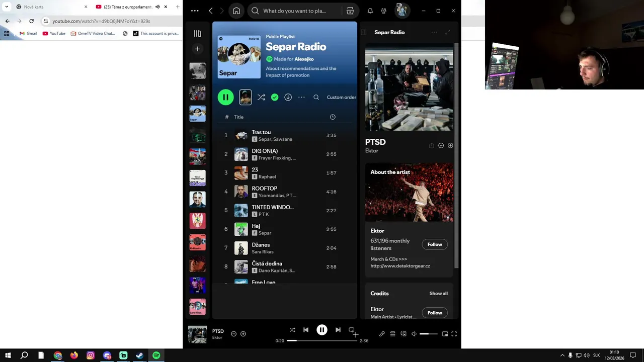
Task: Open more options for Separ Radio playlist
Action: point(301,97)
